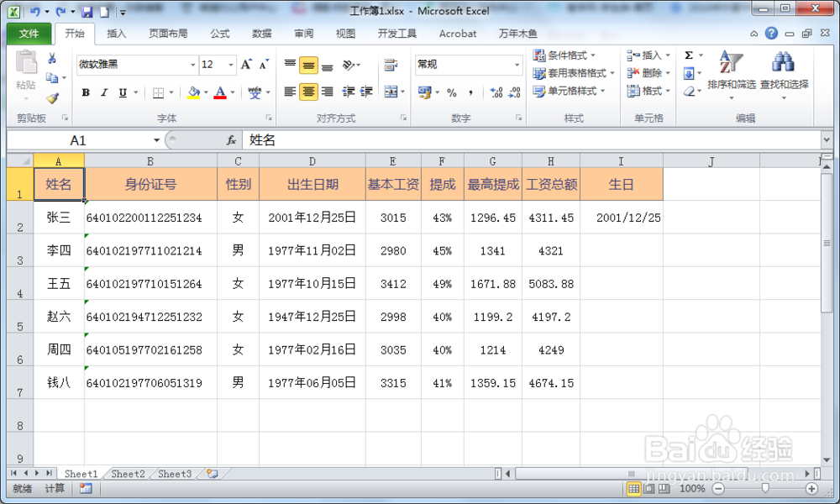The image size is (840, 504).
Task: Click the borders icon
Action: coord(158,92)
